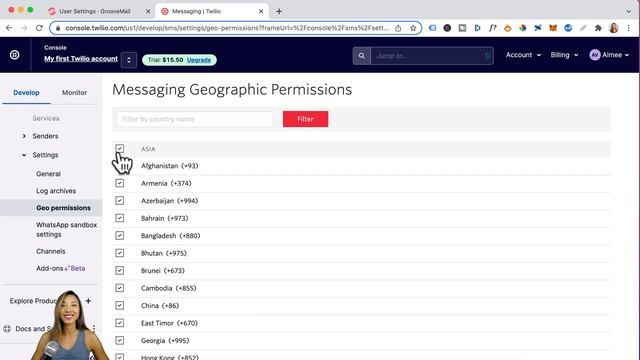
Task: Toggle the Azerbaijan (+994) checkbox
Action: click(x=120, y=200)
